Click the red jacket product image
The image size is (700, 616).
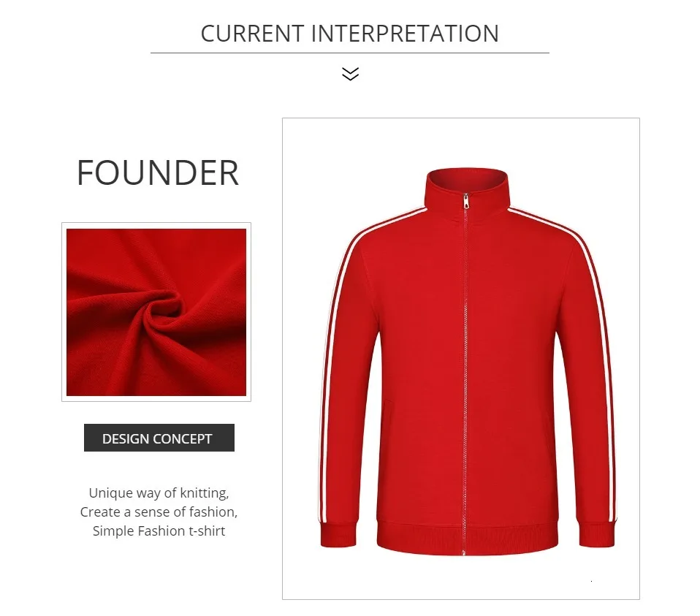[461, 359]
